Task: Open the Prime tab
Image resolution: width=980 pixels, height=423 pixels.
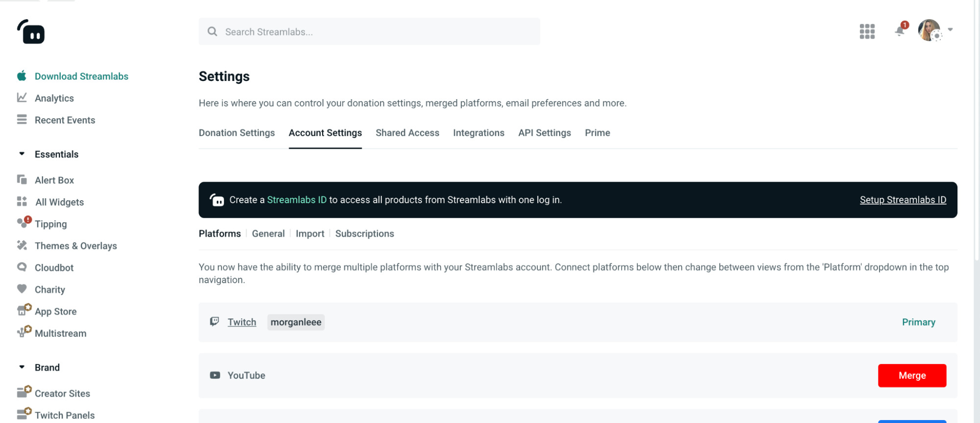Action: click(x=597, y=132)
